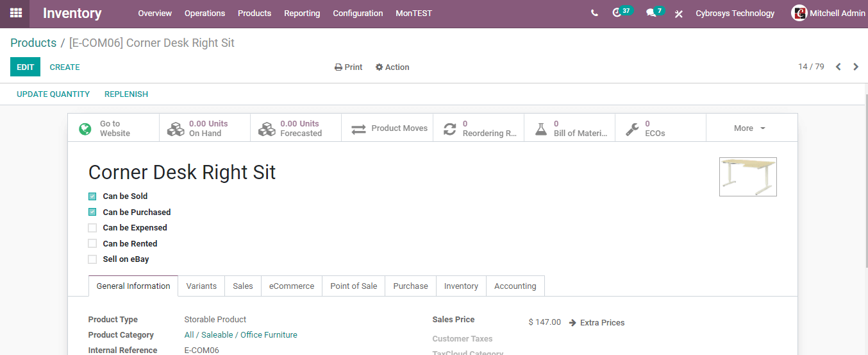Switch to the Accounting tab
Image resolution: width=868 pixels, height=355 pixels.
515,286
